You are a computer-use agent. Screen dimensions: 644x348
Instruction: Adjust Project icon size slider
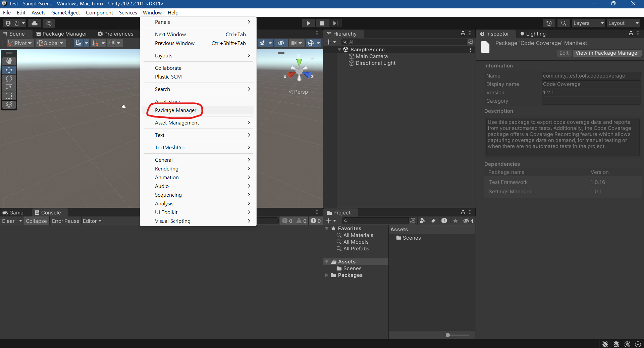pos(457,335)
